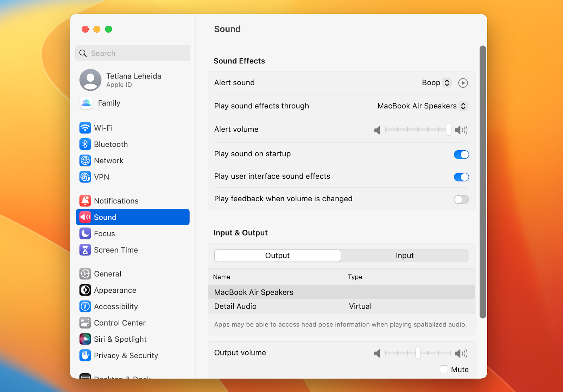Open Control Center label in sidebar
This screenshot has height=392, width=563.
coord(120,323)
